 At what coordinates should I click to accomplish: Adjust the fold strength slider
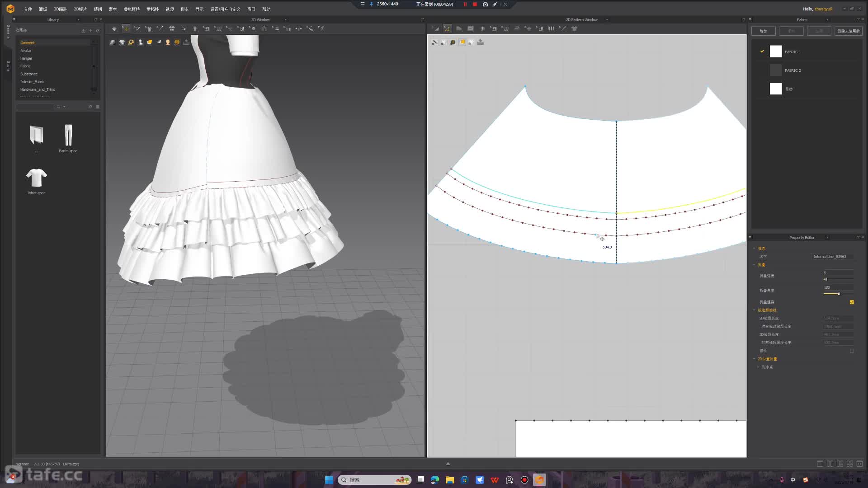826,279
